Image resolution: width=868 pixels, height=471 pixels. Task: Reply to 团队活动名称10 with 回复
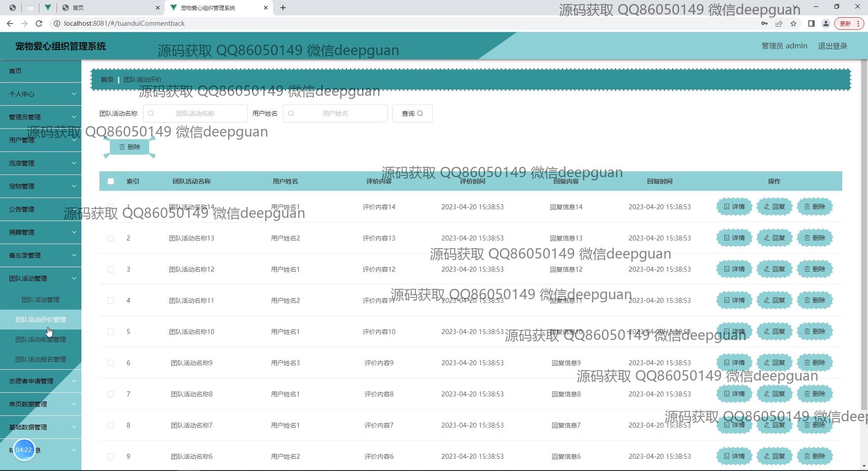pos(774,331)
